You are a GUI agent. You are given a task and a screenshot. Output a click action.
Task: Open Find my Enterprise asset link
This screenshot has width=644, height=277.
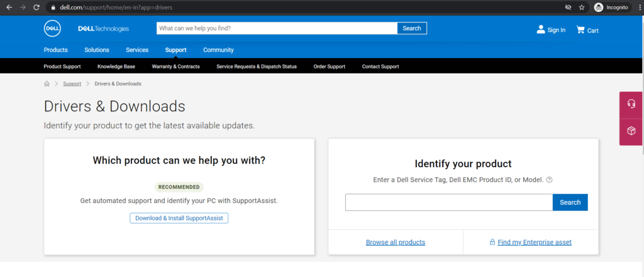tap(535, 242)
